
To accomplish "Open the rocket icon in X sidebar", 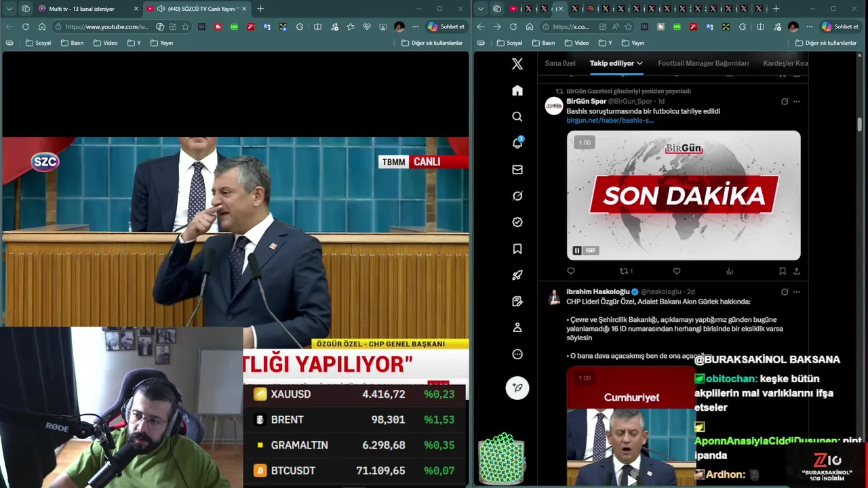I will click(x=517, y=275).
